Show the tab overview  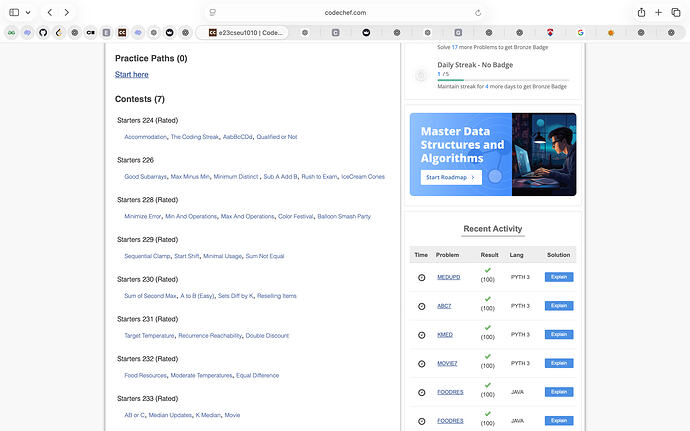pyautogui.click(x=675, y=12)
